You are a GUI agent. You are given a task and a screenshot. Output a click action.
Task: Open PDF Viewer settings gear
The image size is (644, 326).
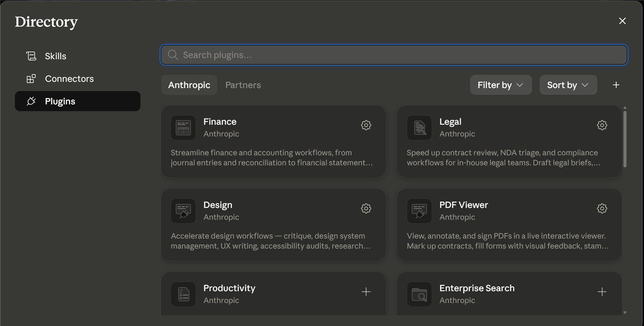click(602, 208)
